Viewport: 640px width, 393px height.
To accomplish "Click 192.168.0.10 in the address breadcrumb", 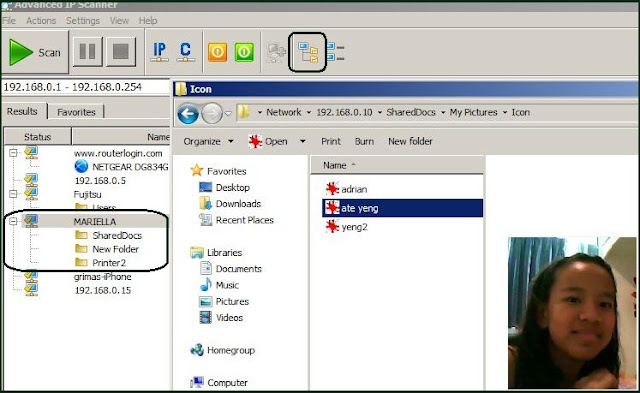I will (x=344, y=112).
